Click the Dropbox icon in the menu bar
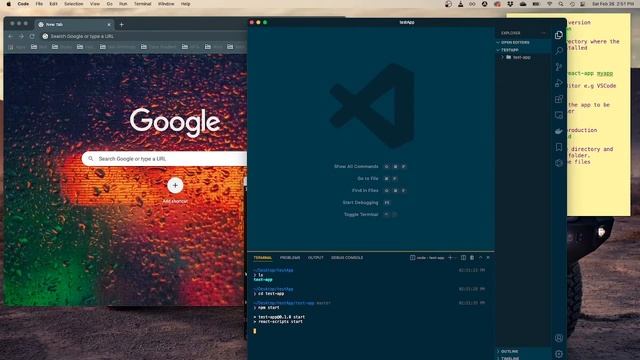Screen dimensions: 640x360 click(510, 4)
